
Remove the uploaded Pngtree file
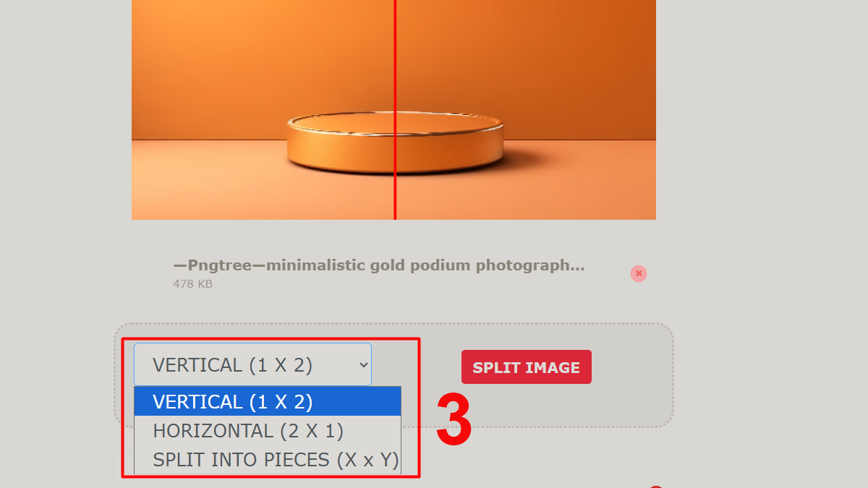point(638,273)
